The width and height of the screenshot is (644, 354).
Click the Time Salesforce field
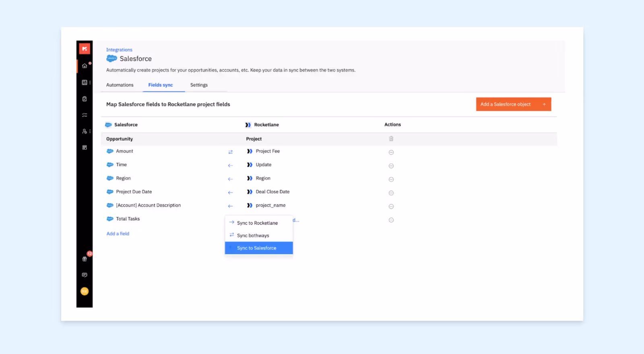[x=121, y=165]
